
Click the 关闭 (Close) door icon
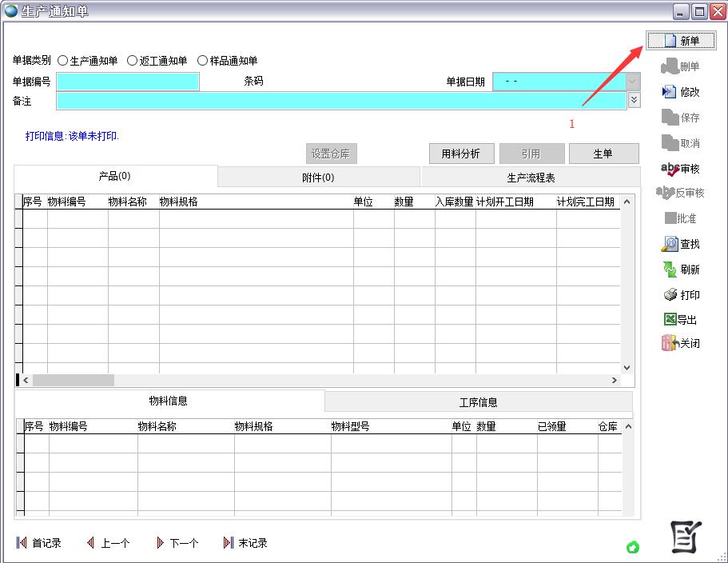tap(670, 343)
